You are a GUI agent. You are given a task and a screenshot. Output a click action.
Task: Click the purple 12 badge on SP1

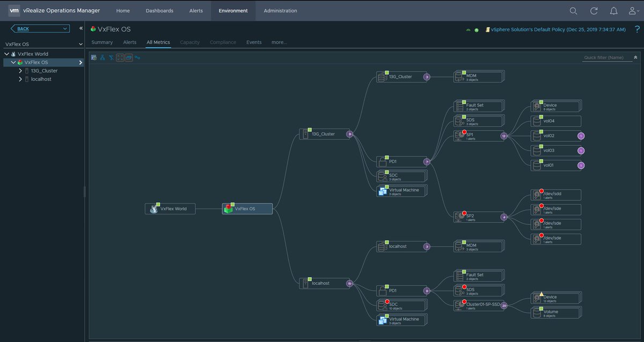pos(503,136)
